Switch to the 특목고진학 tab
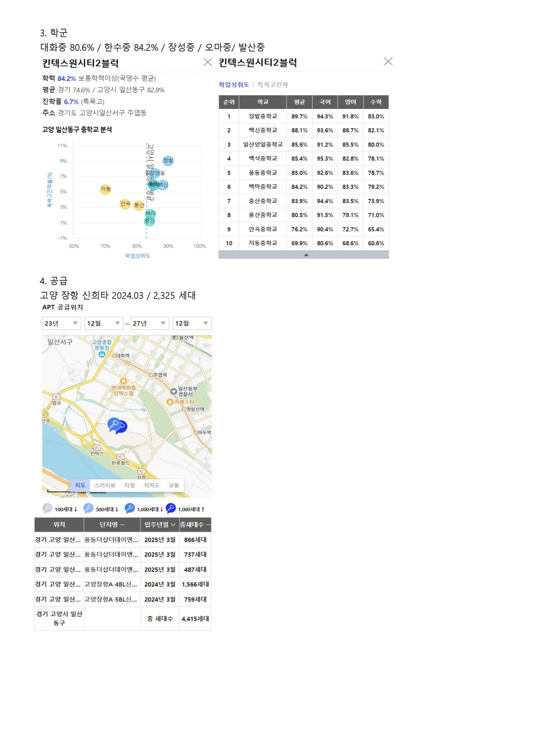 [x=272, y=84]
